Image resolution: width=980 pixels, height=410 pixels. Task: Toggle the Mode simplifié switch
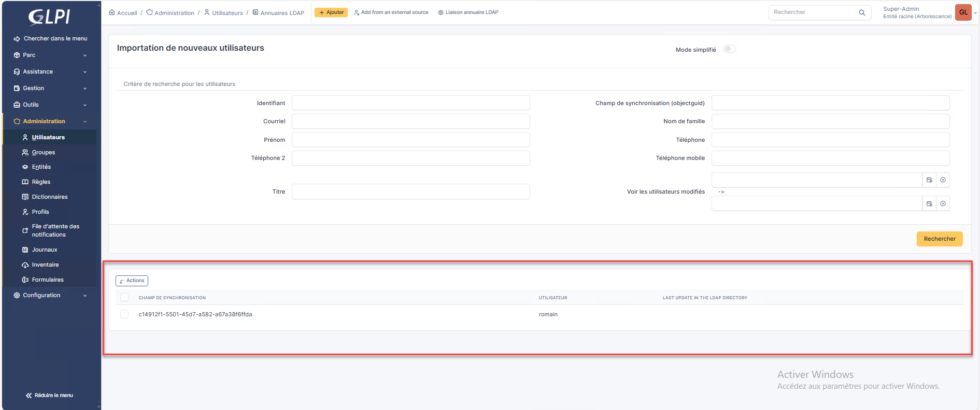pyautogui.click(x=729, y=49)
